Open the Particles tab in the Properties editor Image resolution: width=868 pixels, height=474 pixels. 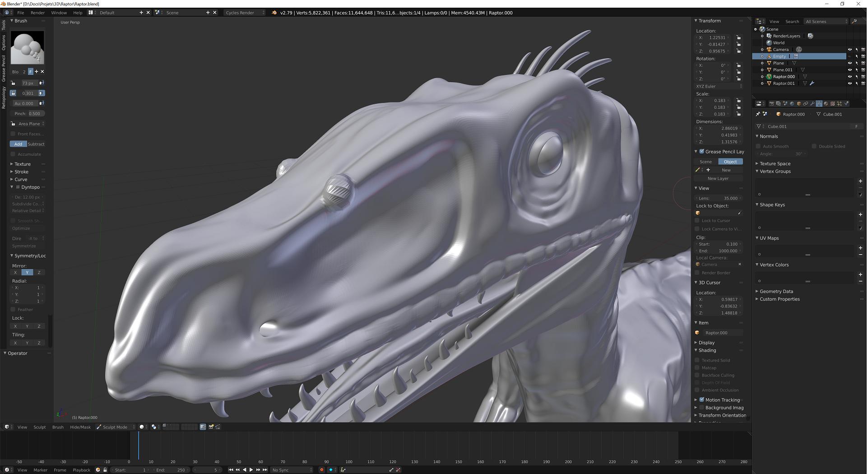tap(840, 104)
